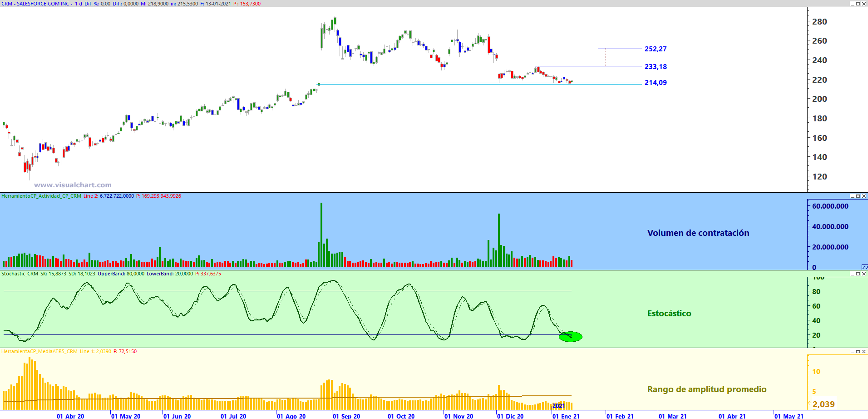
Task: Close the volume indicator panel
Action: point(864,196)
